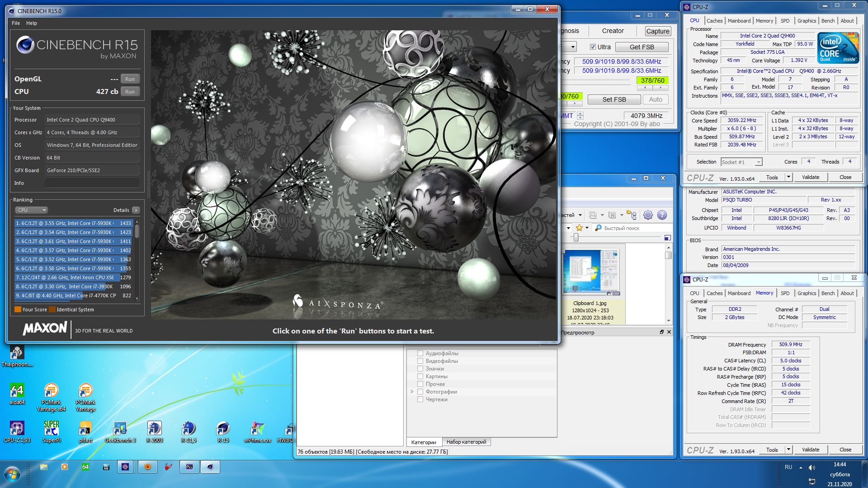
Task: Click the batch rename 1-5 toolbar icon
Action: [x=593, y=215]
